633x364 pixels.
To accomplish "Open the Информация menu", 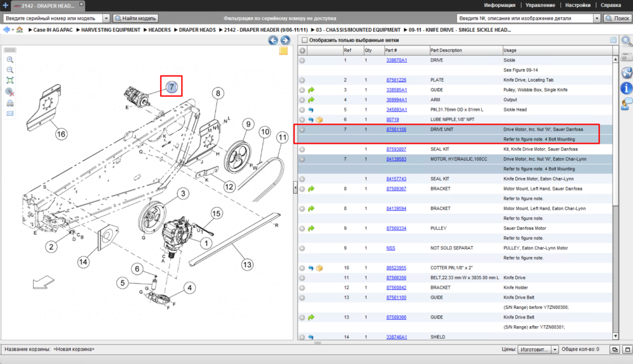I will [499, 5].
